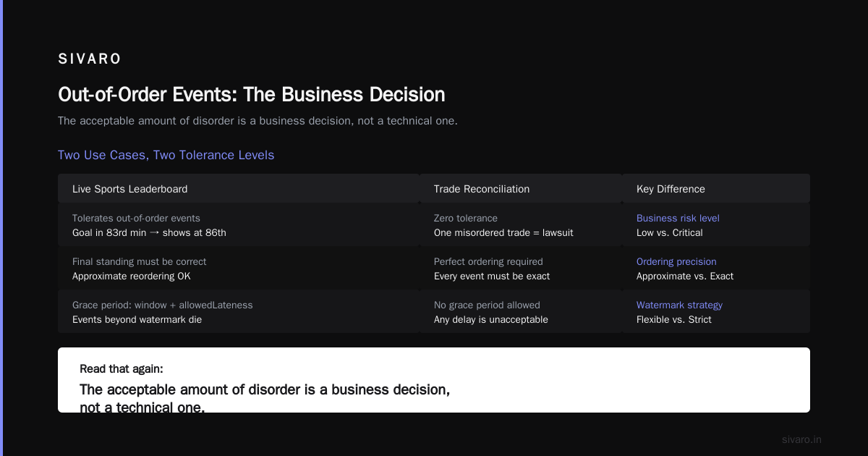The image size is (868, 456).
Task: Click the Flexible vs. Strict text
Action: (674, 319)
